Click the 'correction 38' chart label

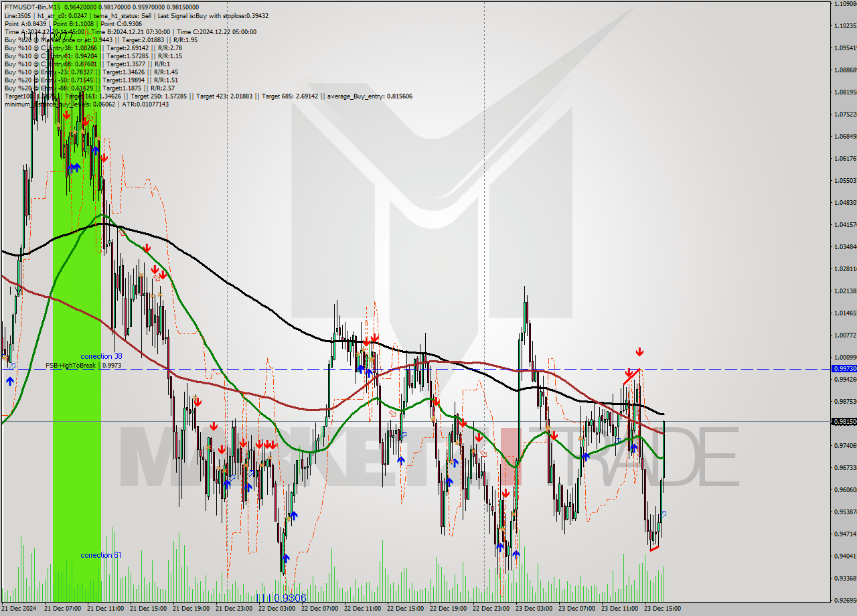click(x=101, y=356)
